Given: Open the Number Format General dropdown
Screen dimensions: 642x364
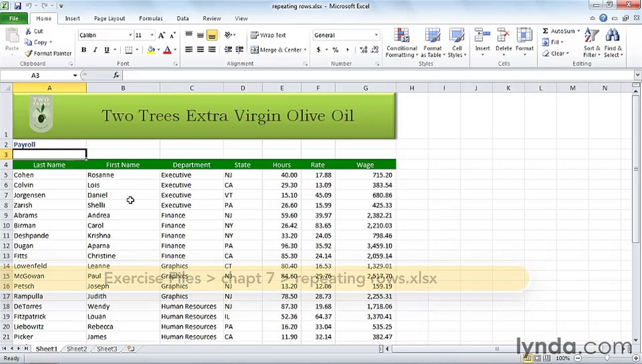Looking at the screenshot, I should [x=376, y=35].
